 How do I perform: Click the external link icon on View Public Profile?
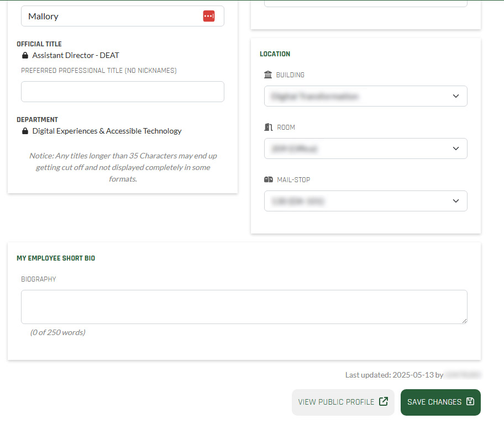click(x=384, y=402)
